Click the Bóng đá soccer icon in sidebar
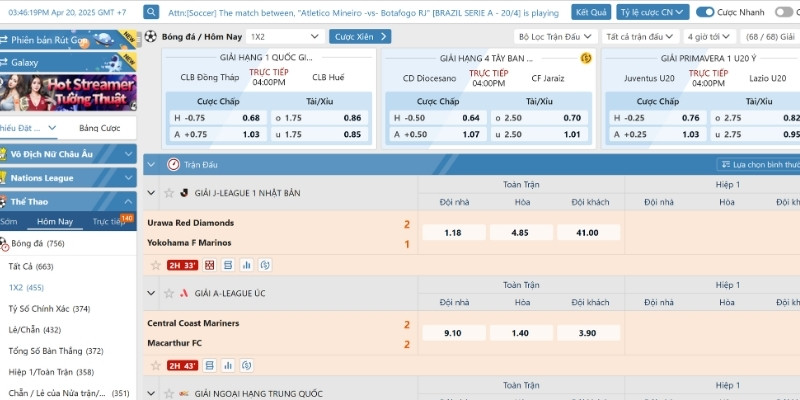 tap(4, 244)
